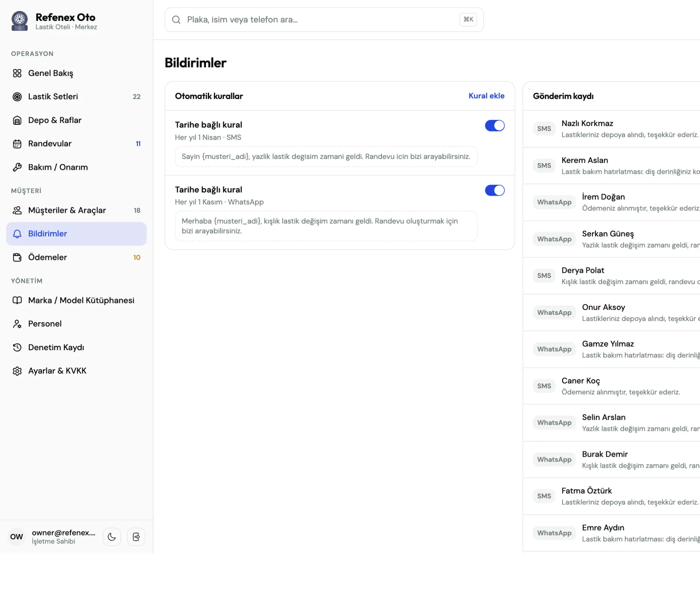Click the kışlık lastik WhatsApp message template
Image resolution: width=700 pixels, height=602 pixels.
point(326,226)
